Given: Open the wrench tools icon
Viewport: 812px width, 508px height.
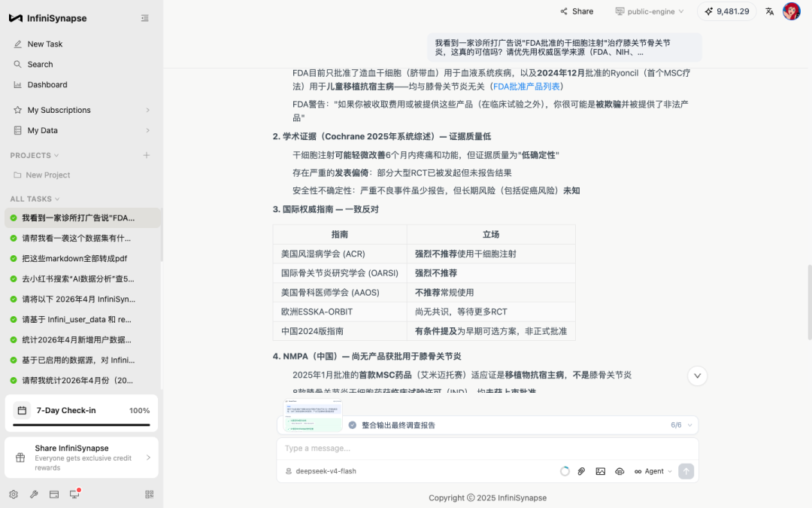Looking at the screenshot, I should [x=34, y=494].
